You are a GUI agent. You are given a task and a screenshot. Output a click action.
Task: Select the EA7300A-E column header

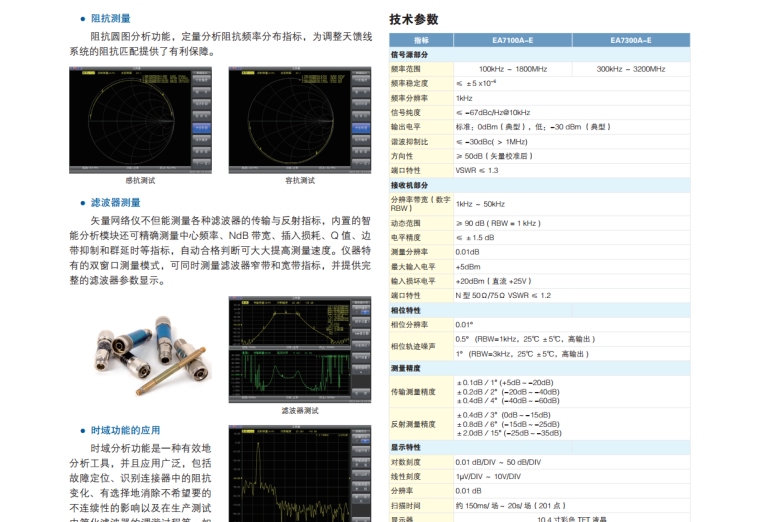pyautogui.click(x=630, y=40)
